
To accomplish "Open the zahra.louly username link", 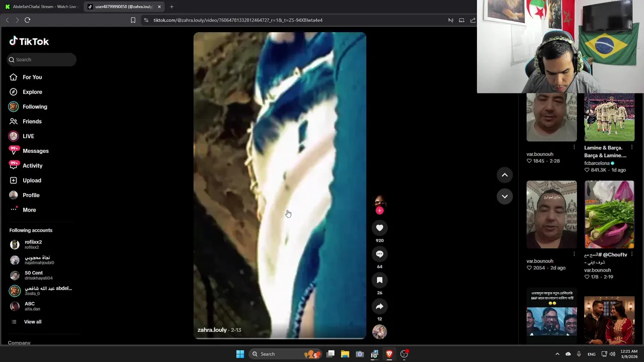I will click(x=212, y=330).
